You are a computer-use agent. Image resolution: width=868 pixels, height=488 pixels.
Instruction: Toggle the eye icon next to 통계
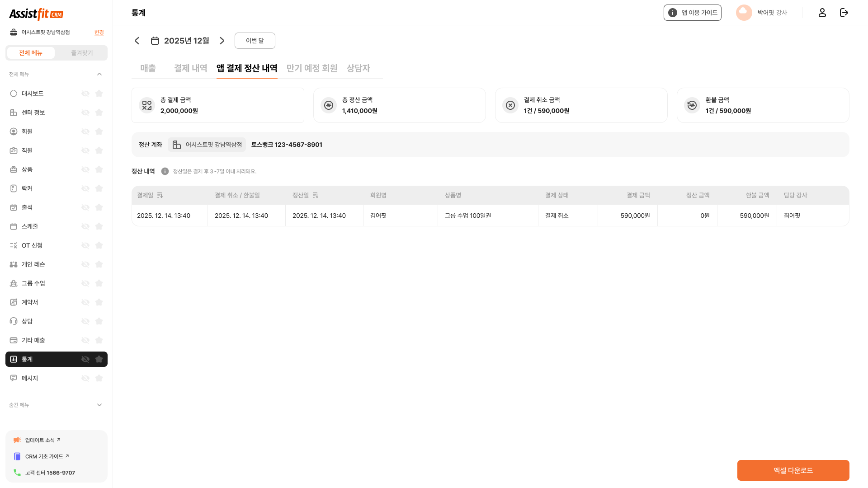[x=85, y=359]
